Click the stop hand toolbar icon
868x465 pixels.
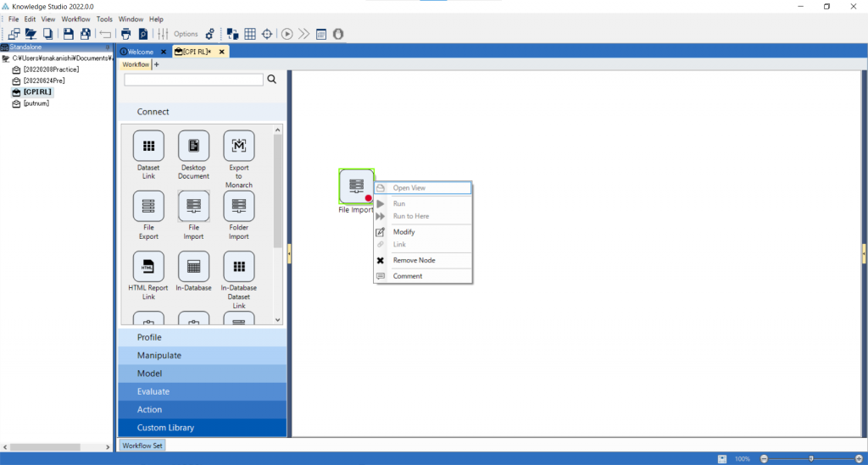[338, 34]
